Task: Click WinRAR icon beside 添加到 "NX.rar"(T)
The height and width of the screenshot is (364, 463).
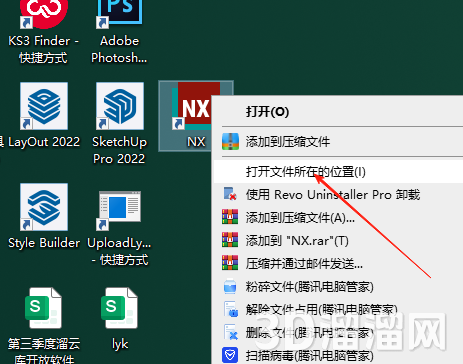Action: 230,240
